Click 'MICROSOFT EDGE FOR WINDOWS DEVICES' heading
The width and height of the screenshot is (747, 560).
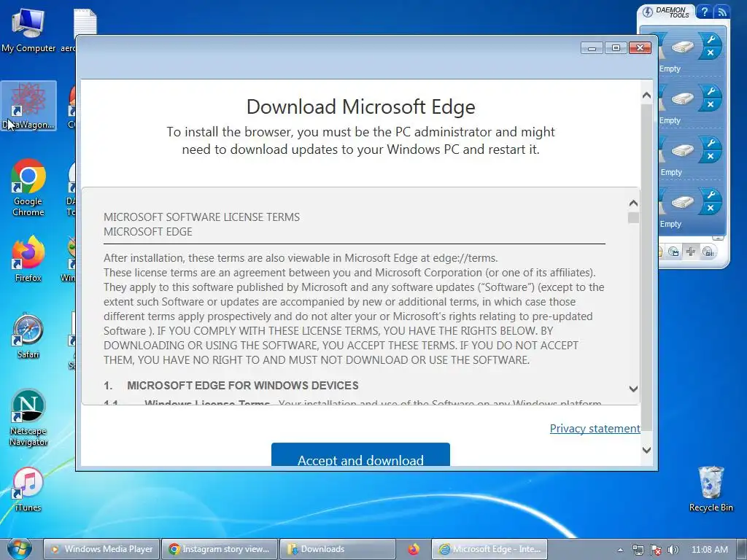click(242, 385)
